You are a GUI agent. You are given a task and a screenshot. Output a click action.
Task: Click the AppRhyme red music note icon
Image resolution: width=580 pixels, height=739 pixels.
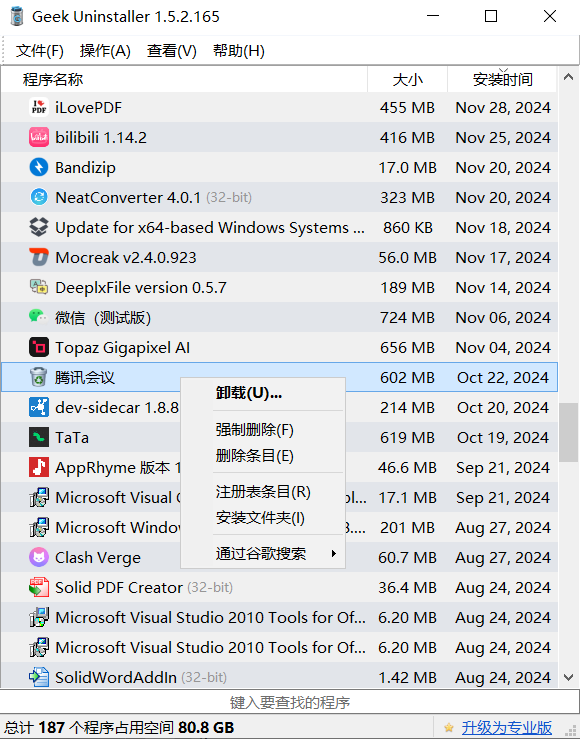[39, 467]
